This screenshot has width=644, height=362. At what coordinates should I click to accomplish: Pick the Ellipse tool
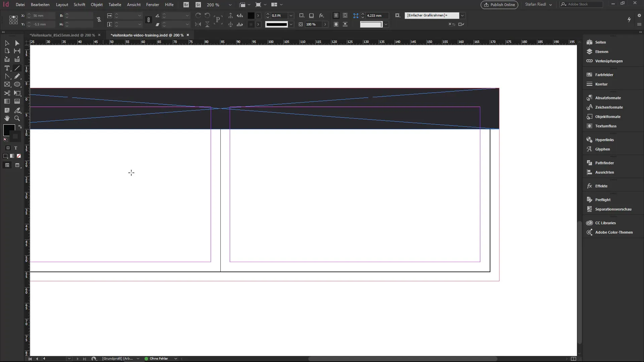[x=17, y=84]
